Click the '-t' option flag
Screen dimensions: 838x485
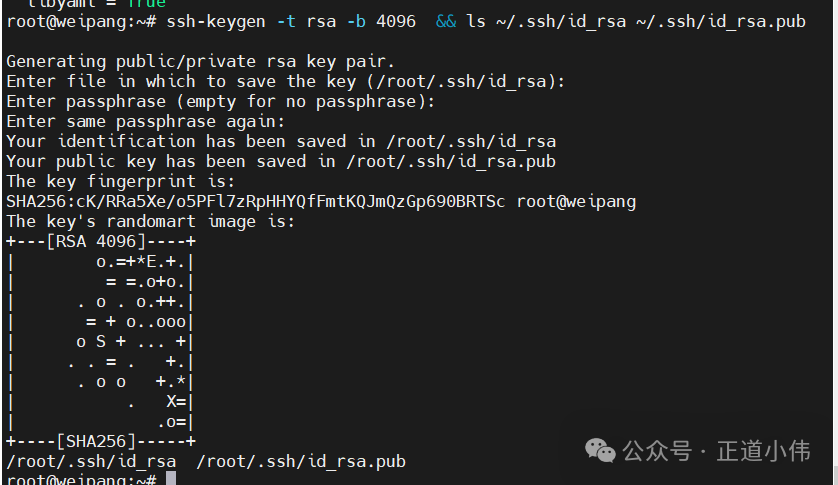[286, 21]
